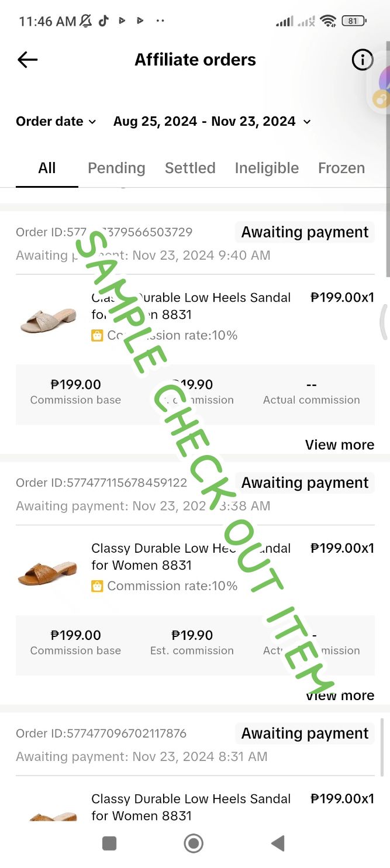
Task: Tap the Android back triangle icon
Action: tap(278, 843)
